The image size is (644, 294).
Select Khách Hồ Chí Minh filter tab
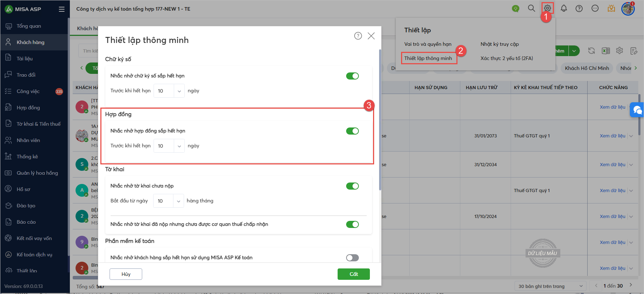click(587, 68)
